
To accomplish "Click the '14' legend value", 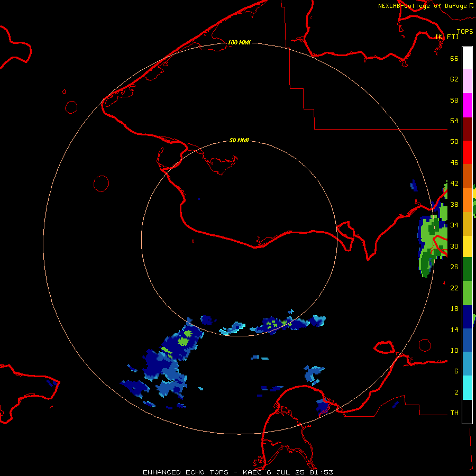I will coord(454,329).
